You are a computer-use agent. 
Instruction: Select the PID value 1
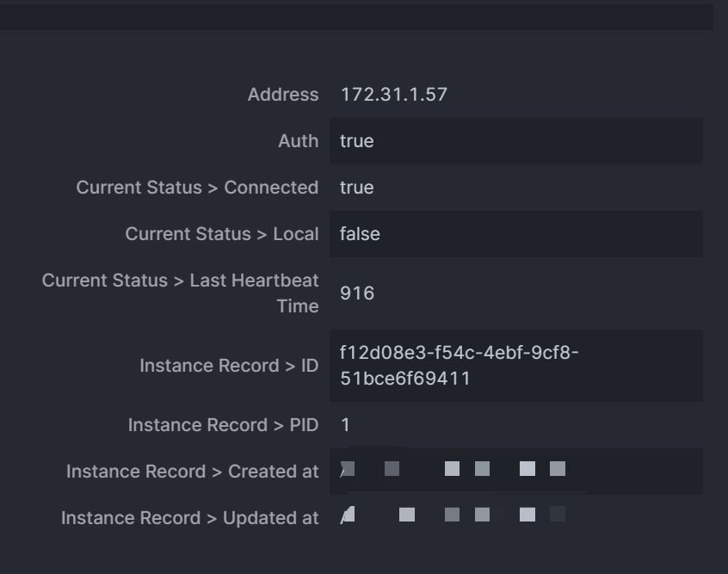[x=345, y=425]
